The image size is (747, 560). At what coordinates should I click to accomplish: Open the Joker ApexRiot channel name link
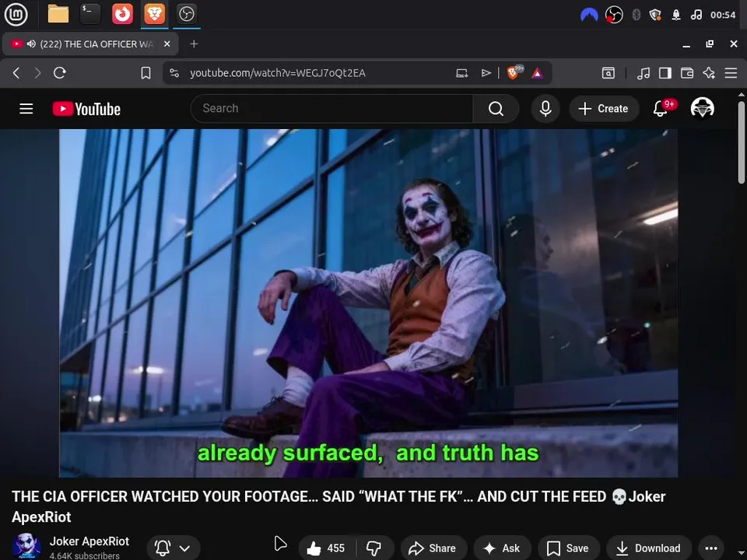[89, 541]
